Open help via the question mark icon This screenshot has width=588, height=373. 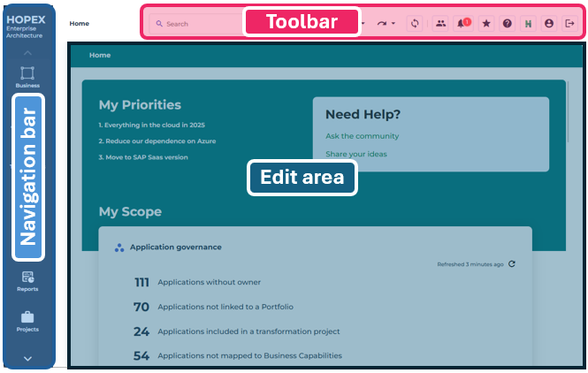click(507, 24)
